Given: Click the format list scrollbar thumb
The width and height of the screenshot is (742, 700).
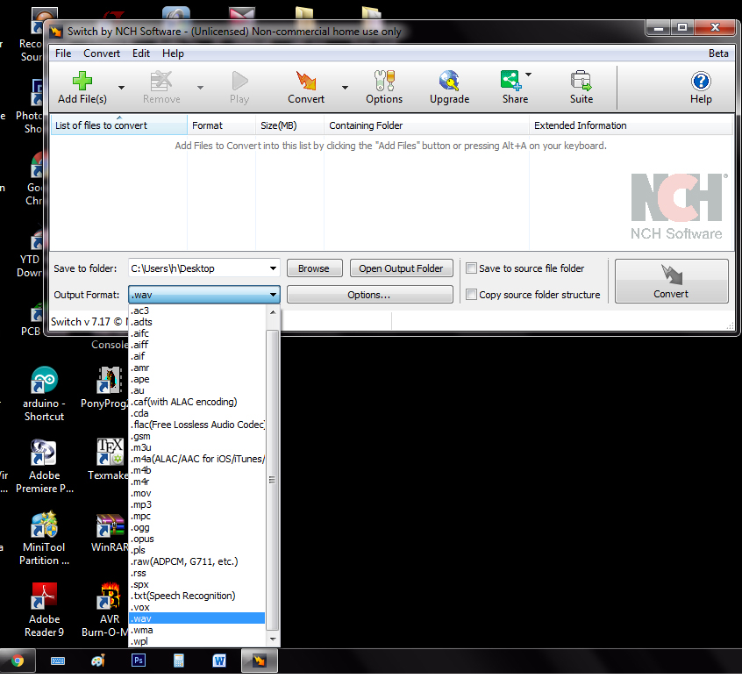Looking at the screenshot, I should click(x=272, y=480).
